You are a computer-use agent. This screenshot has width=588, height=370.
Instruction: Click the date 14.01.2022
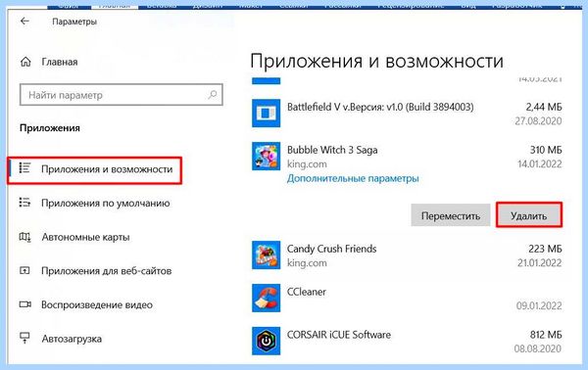pyautogui.click(x=540, y=164)
